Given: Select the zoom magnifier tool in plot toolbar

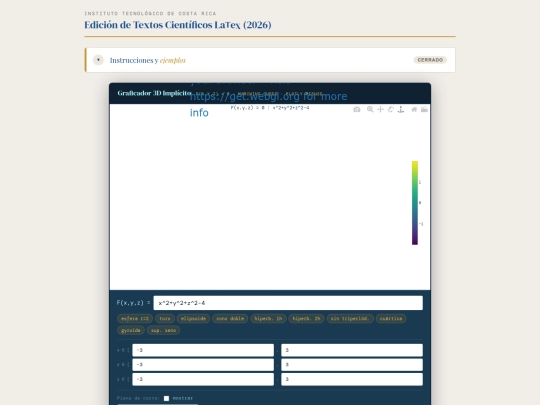Looking at the screenshot, I should click(370, 109).
